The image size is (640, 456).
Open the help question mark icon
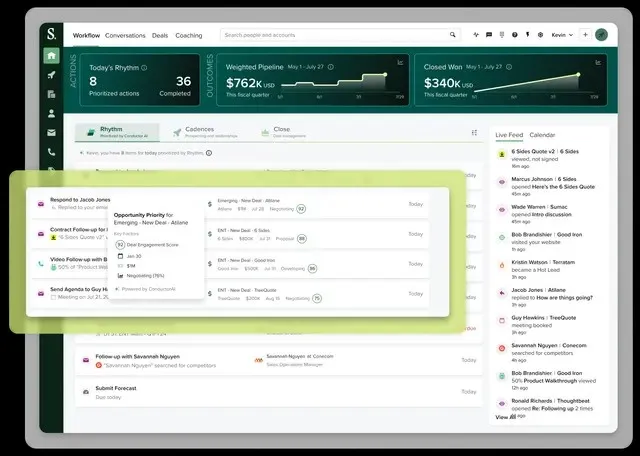(x=515, y=35)
